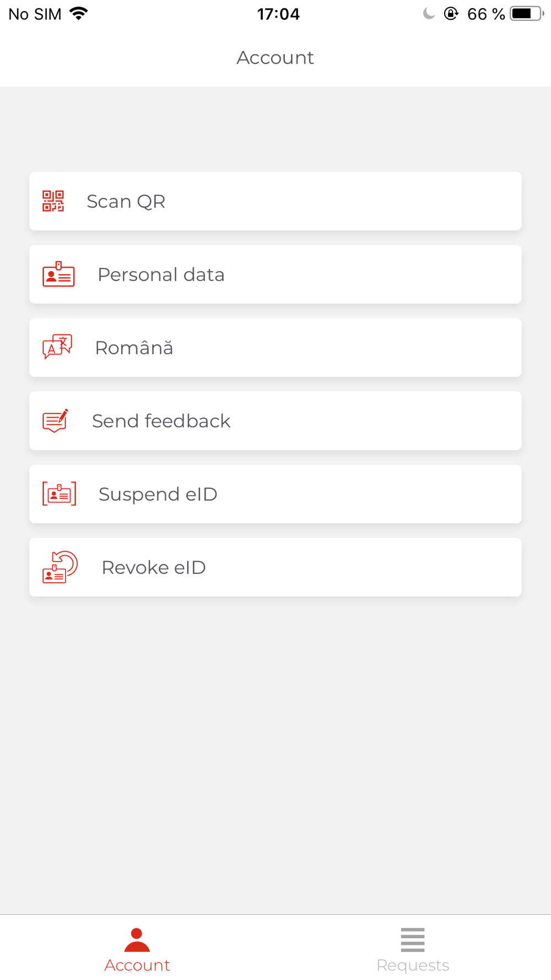The width and height of the screenshot is (551, 980).
Task: Select the Account tab label
Action: click(x=137, y=965)
